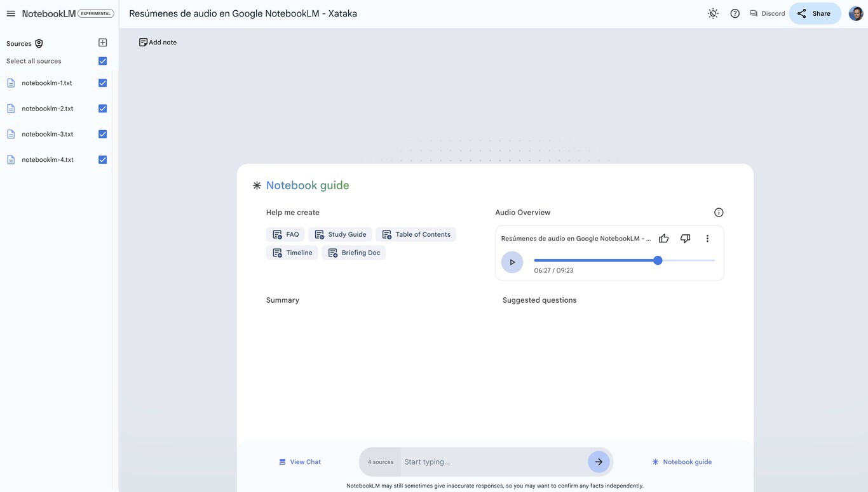The width and height of the screenshot is (868, 492).
Task: Open the Discord link
Action: point(768,13)
